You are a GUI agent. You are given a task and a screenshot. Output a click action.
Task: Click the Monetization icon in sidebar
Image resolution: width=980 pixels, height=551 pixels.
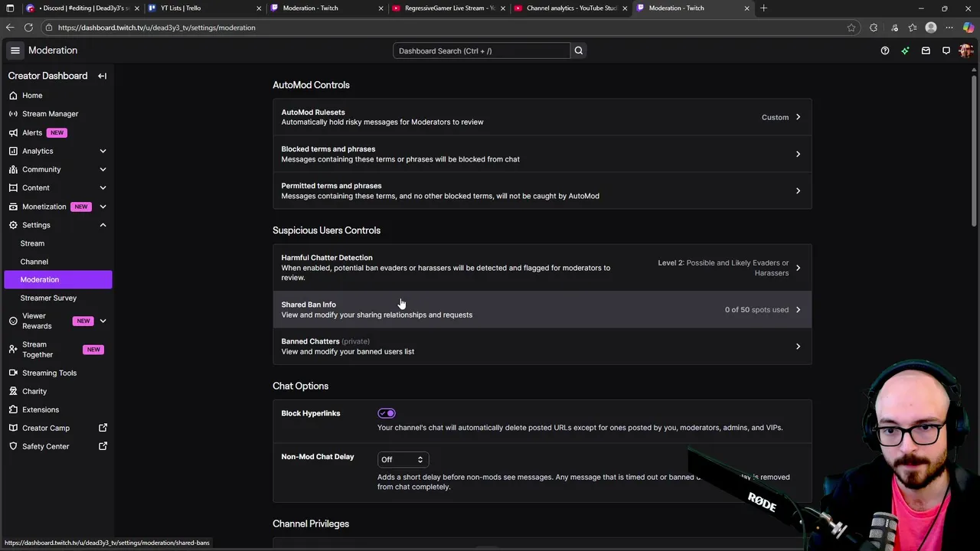click(13, 207)
